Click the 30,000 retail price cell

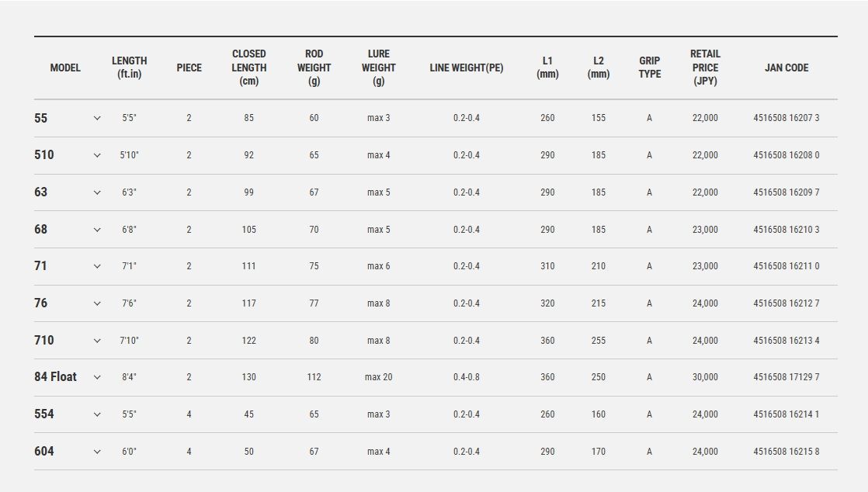point(705,377)
